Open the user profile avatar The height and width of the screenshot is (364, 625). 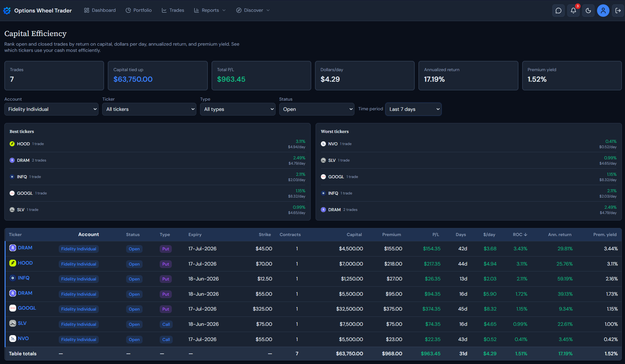603,11
